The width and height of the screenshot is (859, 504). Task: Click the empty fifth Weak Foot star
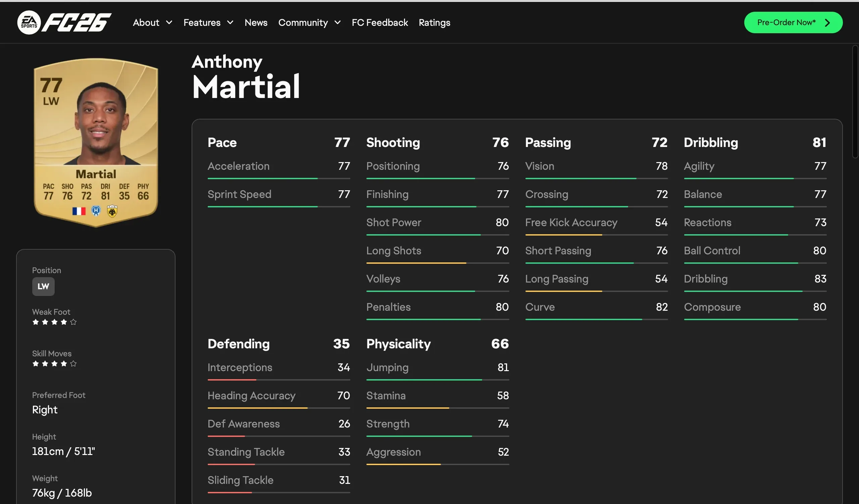click(x=73, y=322)
